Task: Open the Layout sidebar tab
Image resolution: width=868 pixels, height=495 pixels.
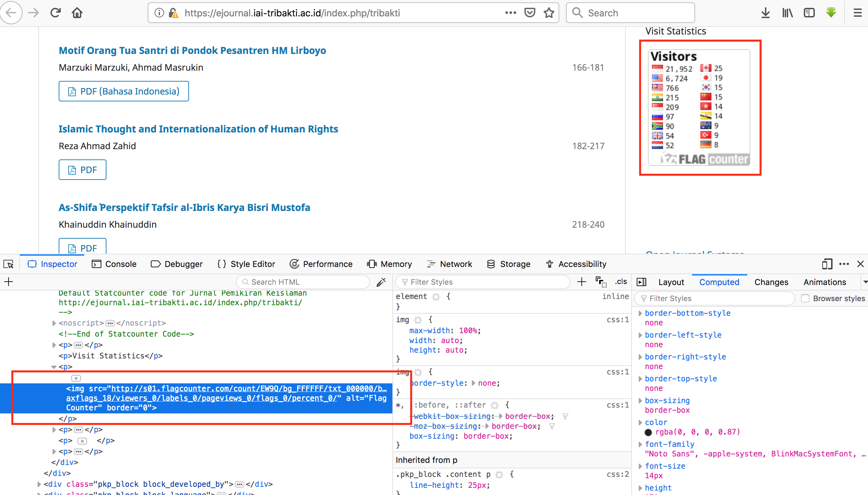Action: (x=671, y=282)
